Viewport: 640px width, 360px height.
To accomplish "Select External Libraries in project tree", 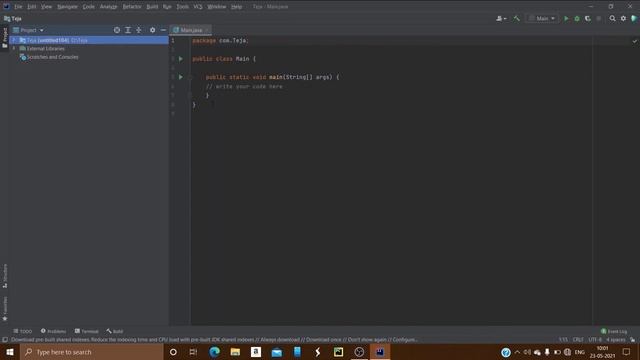I will pos(45,49).
